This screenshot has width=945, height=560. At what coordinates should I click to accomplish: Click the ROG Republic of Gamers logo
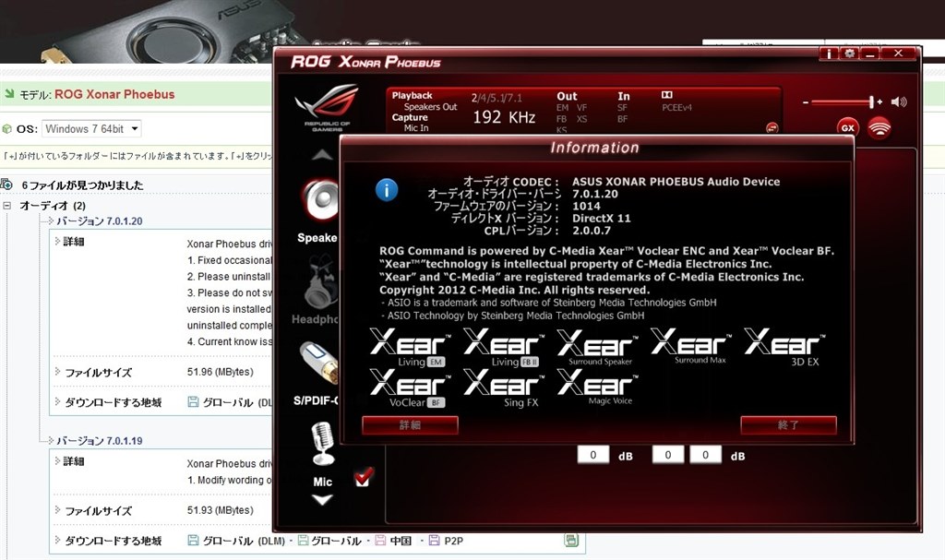click(x=326, y=108)
